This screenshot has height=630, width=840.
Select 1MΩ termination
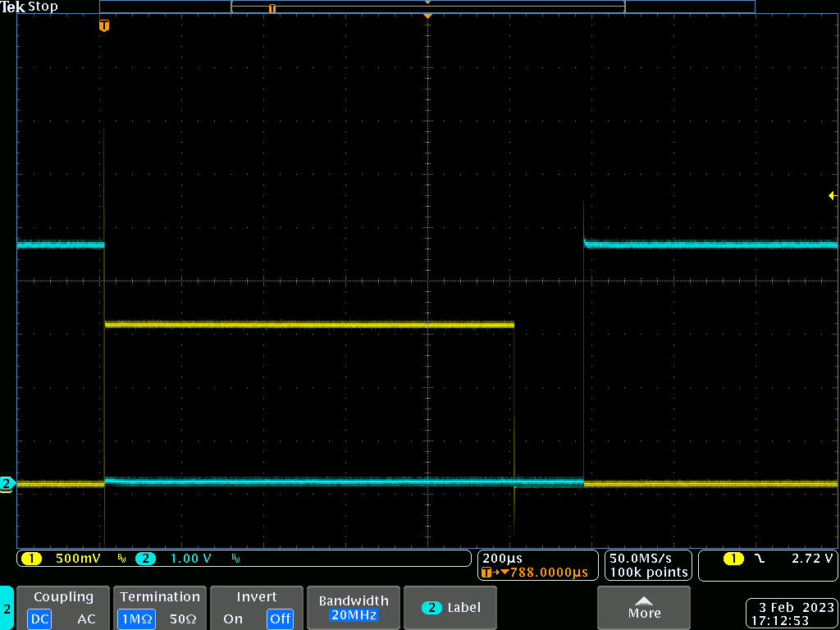click(x=136, y=619)
